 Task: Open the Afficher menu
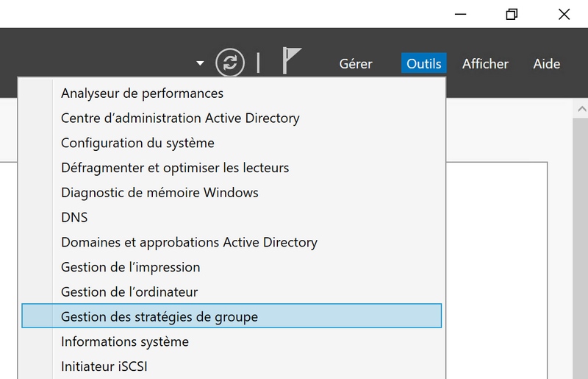[485, 64]
